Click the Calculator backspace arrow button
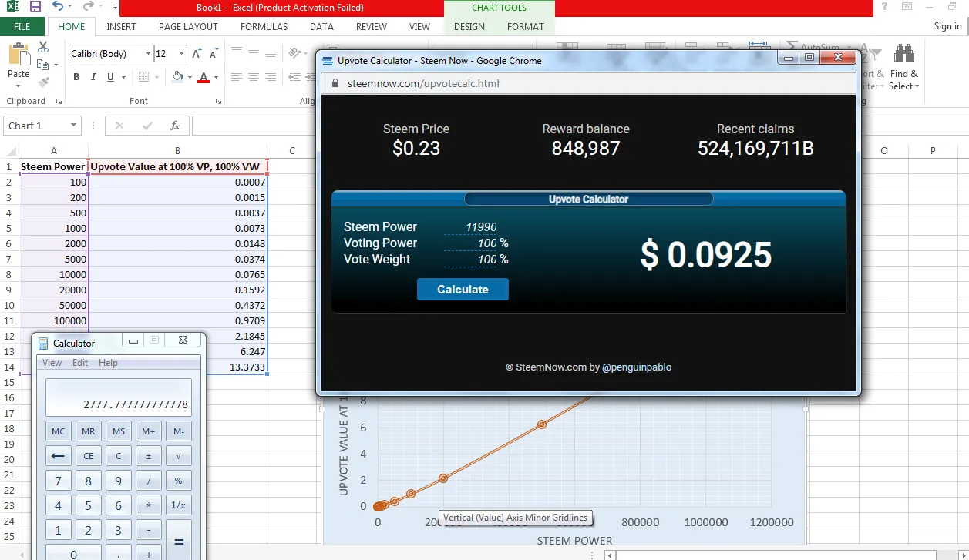Screen dimensions: 969x560 click(58, 456)
